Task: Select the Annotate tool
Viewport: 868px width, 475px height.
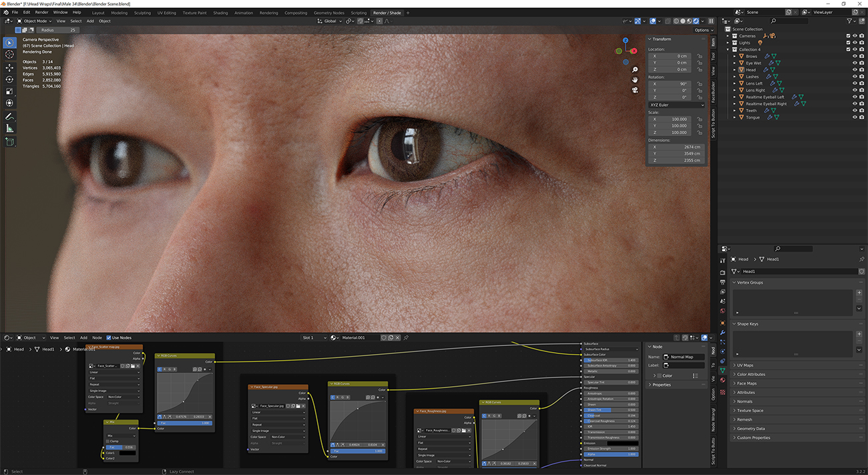Action: coord(9,116)
